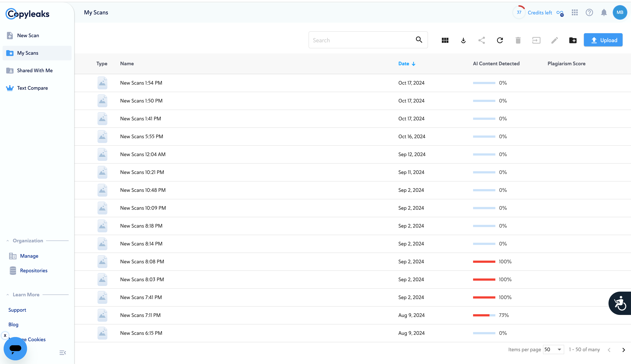Viewport: 631px width, 364px height.
Task: Collapse the sidebar menu icon
Action: click(x=63, y=353)
